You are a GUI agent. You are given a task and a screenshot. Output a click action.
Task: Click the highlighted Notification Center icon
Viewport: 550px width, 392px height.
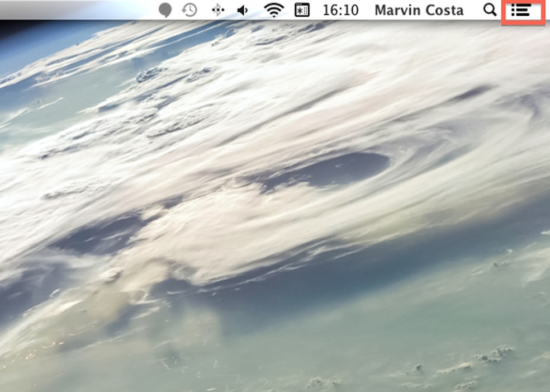(522, 10)
